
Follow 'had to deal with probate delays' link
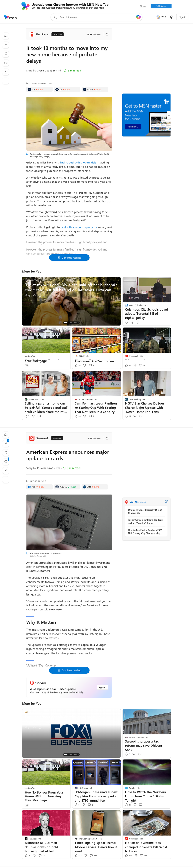click(79, 162)
